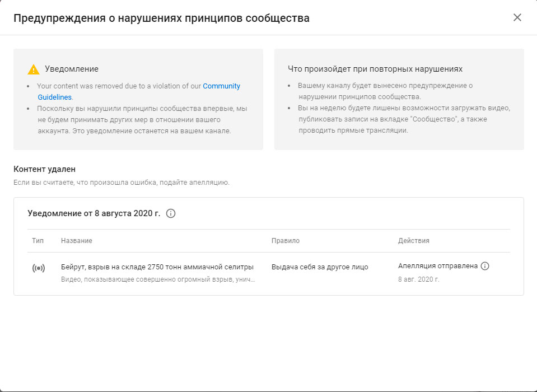Click the Правило column header
Viewport: 537px width, 392px height.
(286, 241)
